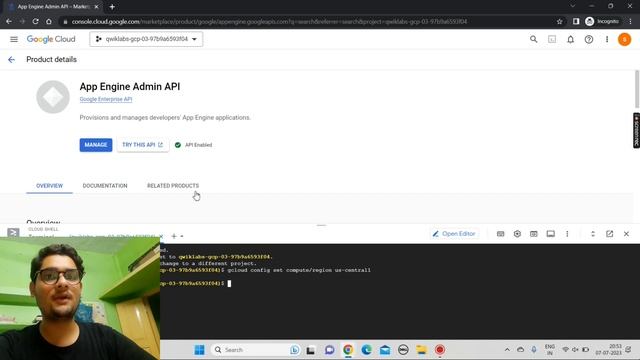Screen dimensions: 640x360
Task: Go to browser home page
Action: point(49,21)
